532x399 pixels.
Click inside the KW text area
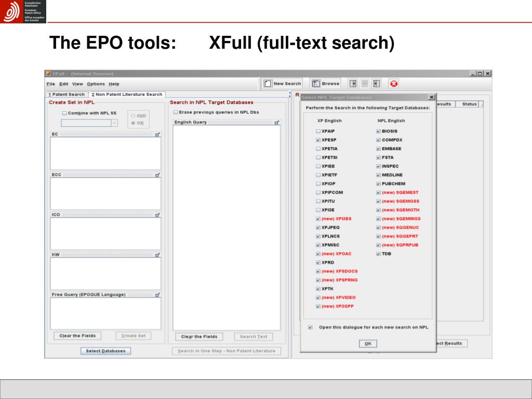pos(105,274)
